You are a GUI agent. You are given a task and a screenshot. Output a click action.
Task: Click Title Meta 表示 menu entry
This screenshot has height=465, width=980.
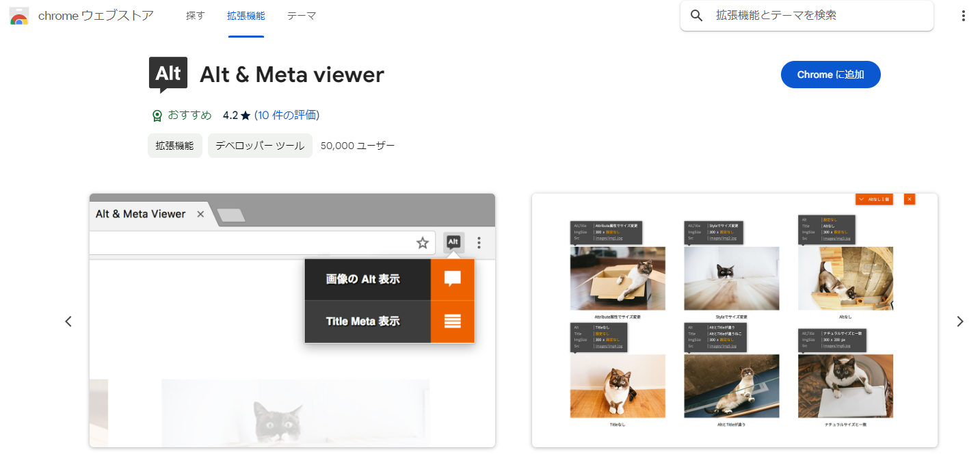tap(368, 321)
